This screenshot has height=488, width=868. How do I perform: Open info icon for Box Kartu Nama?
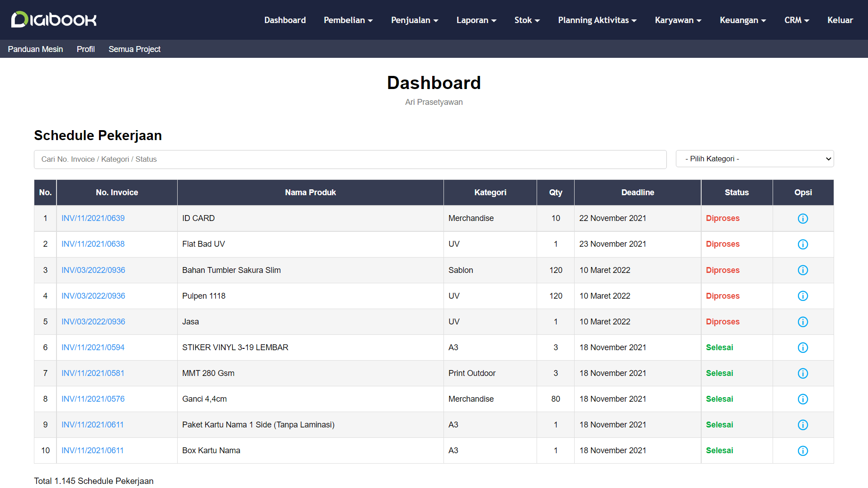[x=803, y=450]
